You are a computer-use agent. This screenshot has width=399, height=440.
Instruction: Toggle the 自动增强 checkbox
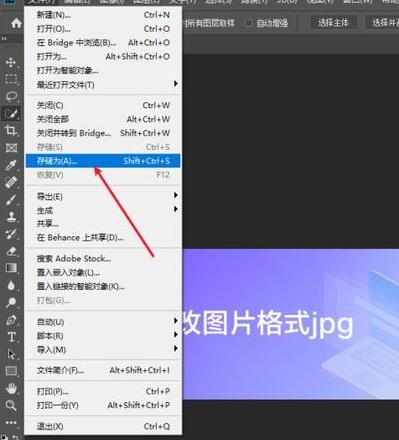(x=249, y=23)
